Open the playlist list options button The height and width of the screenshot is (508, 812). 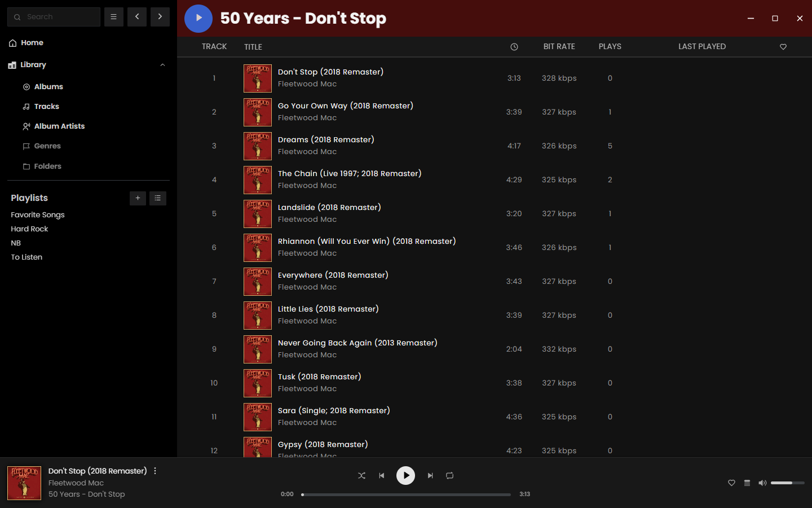click(x=158, y=198)
